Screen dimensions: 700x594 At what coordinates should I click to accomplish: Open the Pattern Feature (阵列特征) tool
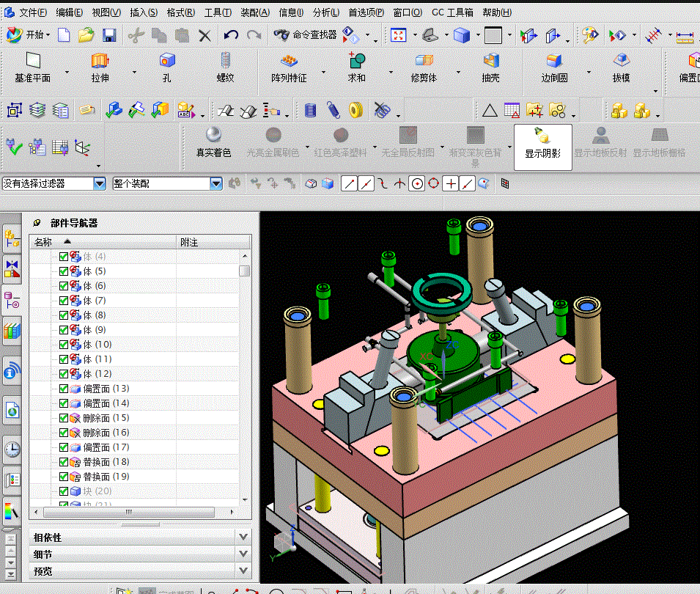coord(289,67)
